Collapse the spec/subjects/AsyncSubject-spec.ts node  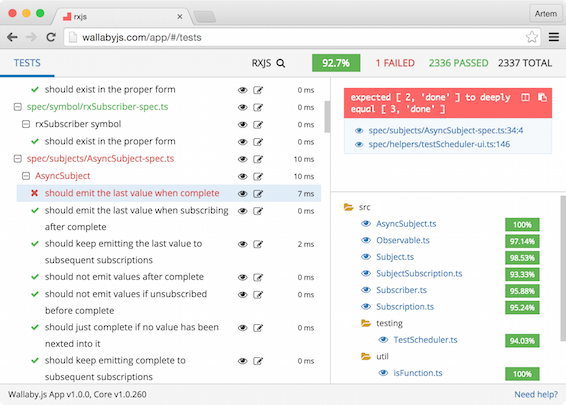coord(17,159)
